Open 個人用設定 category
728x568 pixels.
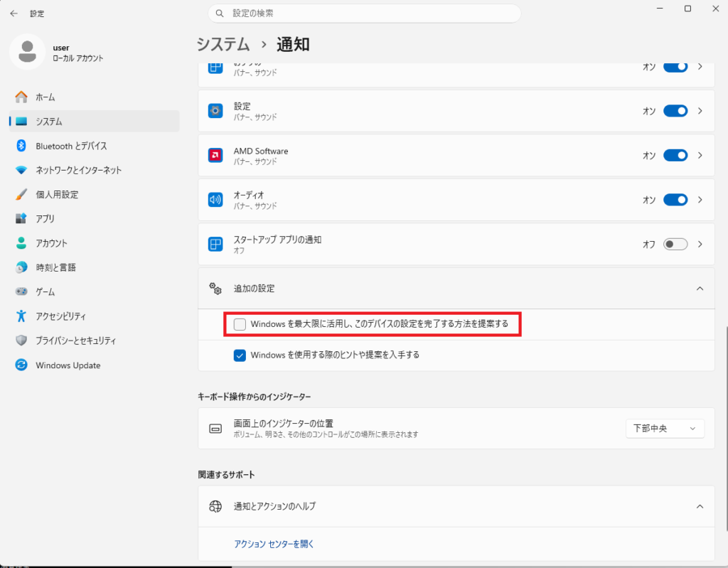[x=95, y=194]
